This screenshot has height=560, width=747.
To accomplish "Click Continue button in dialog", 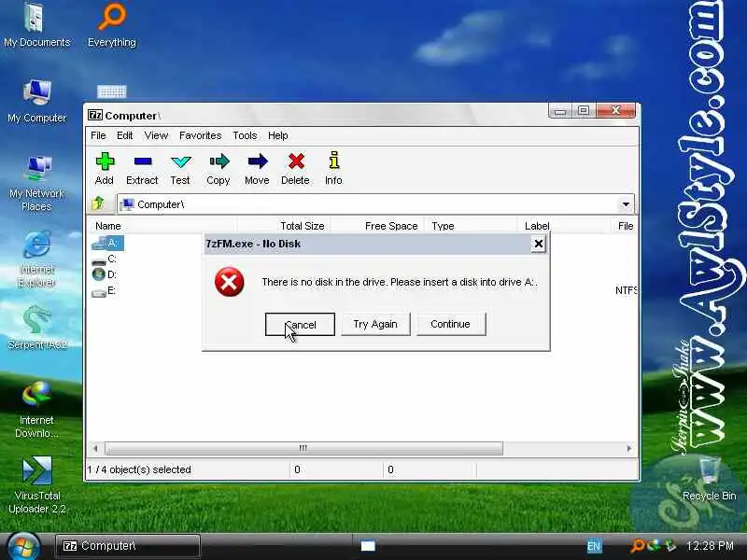I will 451,324.
